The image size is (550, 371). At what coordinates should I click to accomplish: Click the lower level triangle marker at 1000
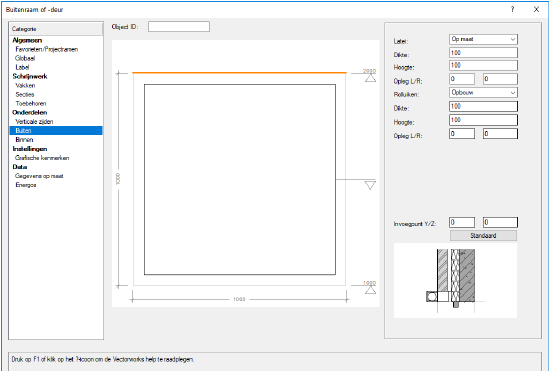coord(370,290)
